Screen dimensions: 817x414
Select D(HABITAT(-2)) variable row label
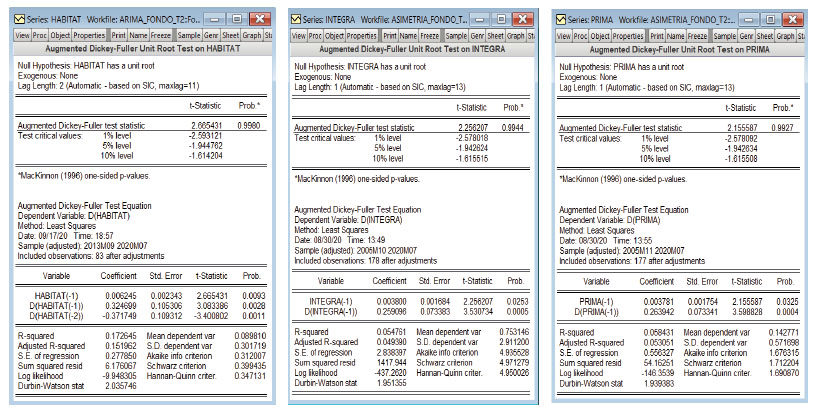coord(56,316)
